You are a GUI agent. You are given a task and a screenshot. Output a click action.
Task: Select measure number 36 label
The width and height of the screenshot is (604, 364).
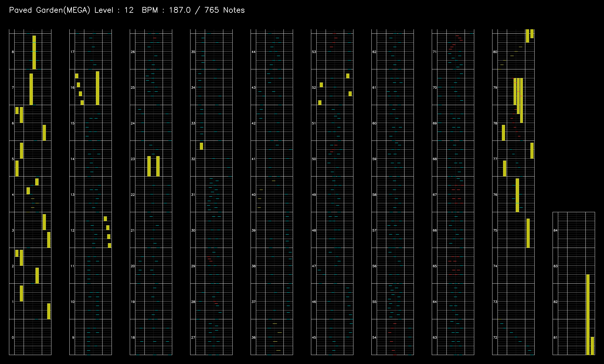tap(254, 337)
